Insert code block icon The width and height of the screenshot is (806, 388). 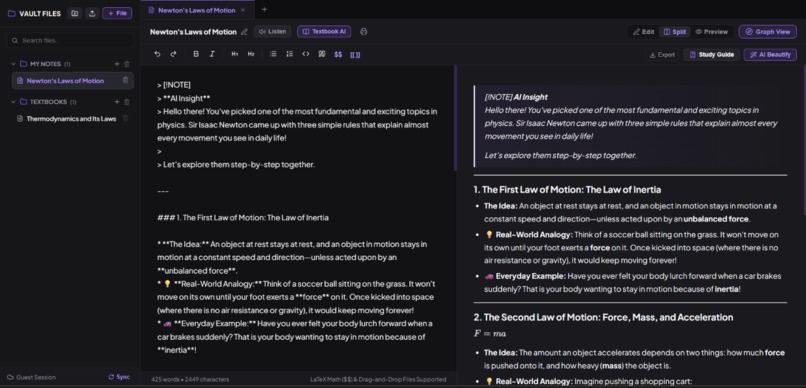tap(305, 54)
